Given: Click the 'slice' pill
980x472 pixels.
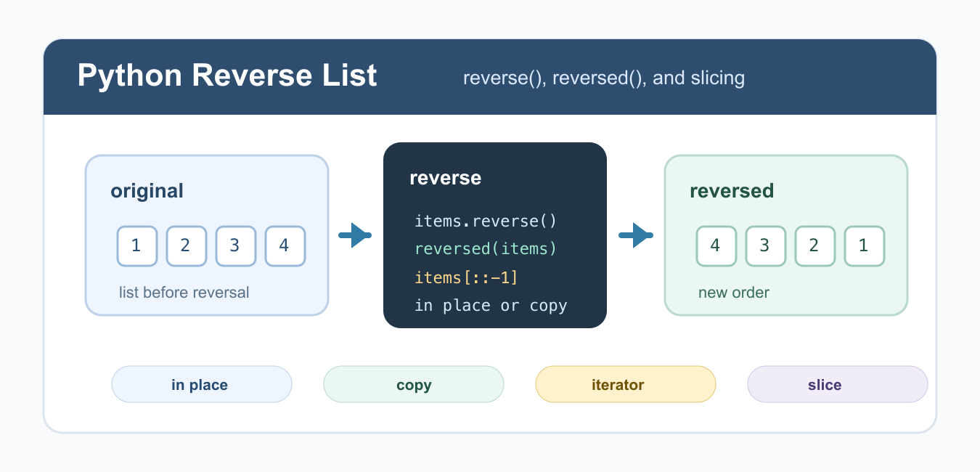Looking at the screenshot, I should (x=838, y=384).
